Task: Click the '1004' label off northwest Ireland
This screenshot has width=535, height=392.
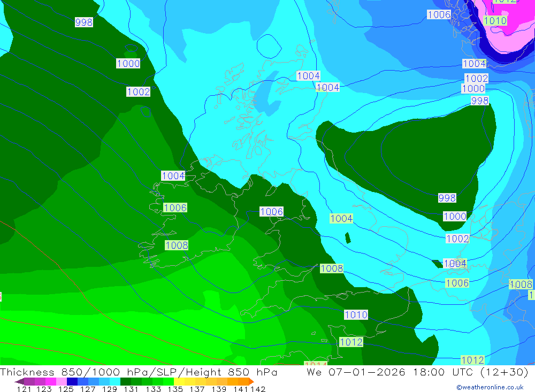Action: tap(173, 176)
